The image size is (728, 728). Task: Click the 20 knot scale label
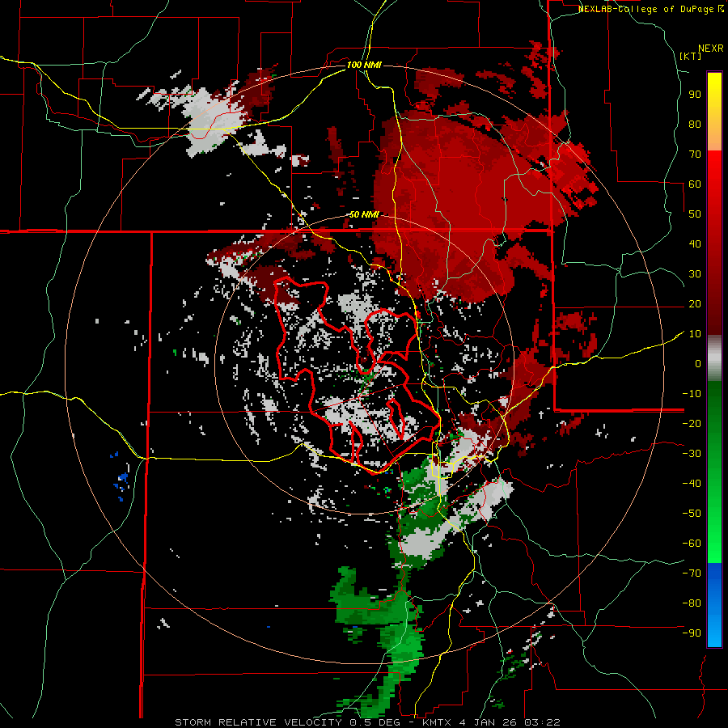tap(695, 303)
